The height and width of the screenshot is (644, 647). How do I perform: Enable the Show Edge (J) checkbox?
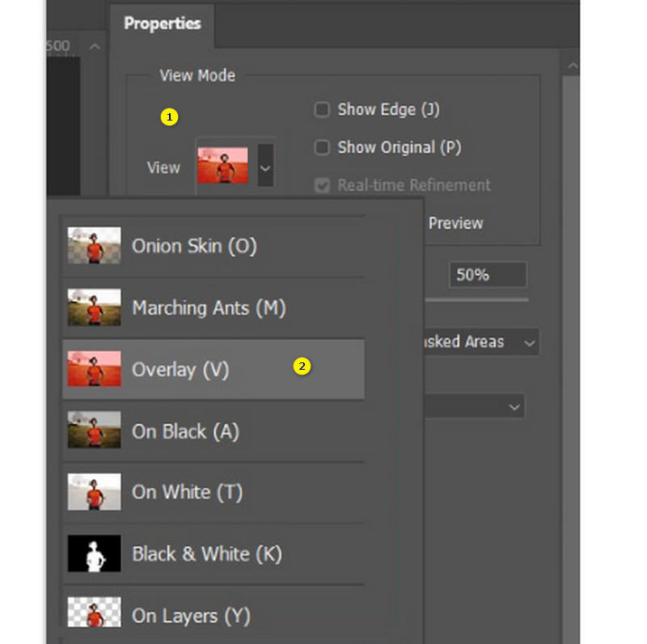pos(322,110)
